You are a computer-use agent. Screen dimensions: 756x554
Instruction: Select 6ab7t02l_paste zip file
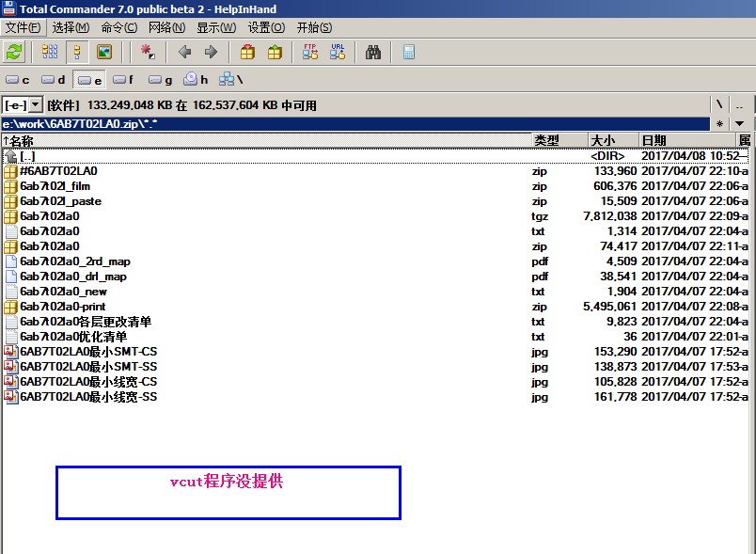(376, 201)
